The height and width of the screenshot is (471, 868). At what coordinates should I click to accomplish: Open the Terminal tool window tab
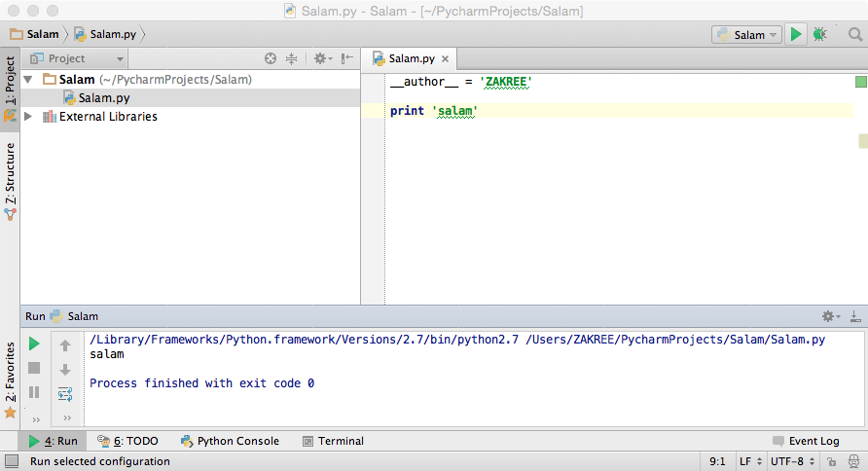click(x=333, y=441)
